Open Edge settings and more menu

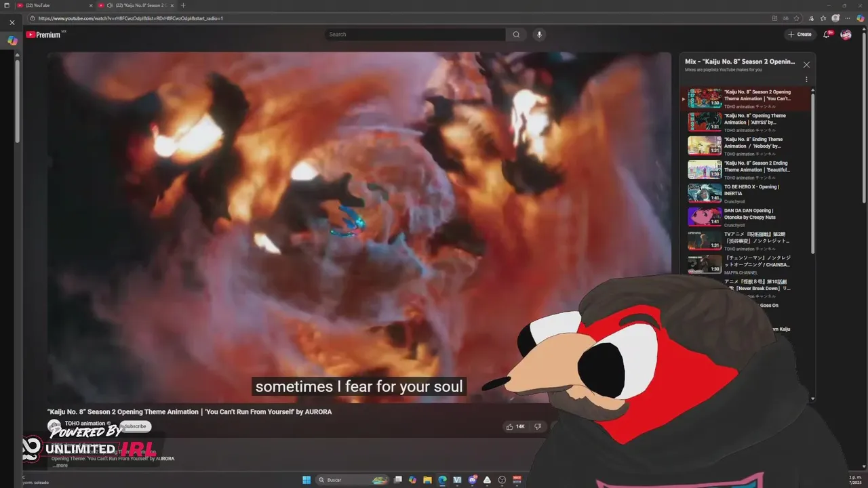848,18
